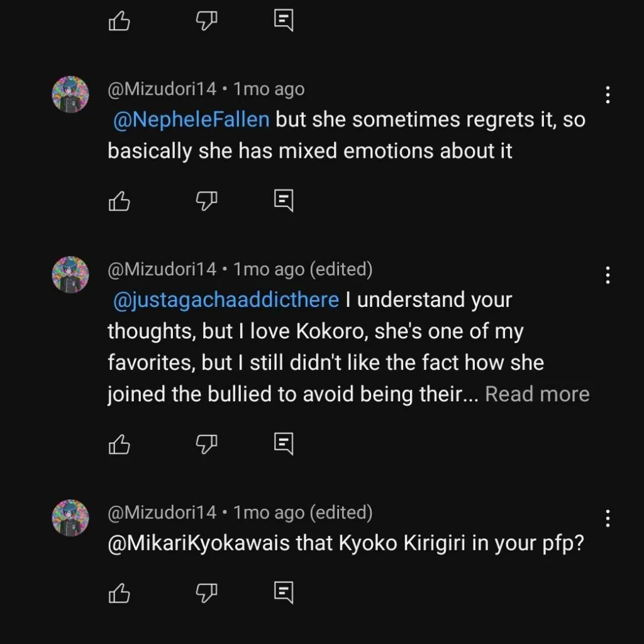644x644 pixels.
Task: Dislike the comment about loving Kokoro
Action: pos(206,445)
